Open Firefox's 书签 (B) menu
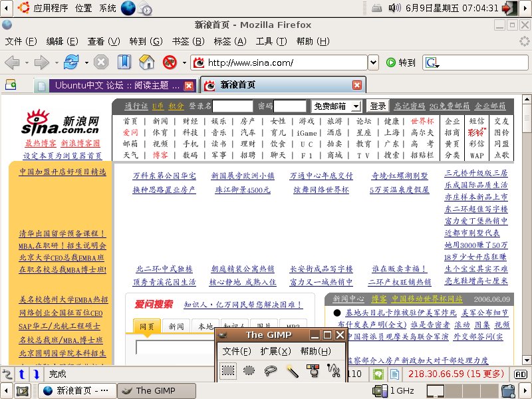532x399 pixels. [x=188, y=41]
